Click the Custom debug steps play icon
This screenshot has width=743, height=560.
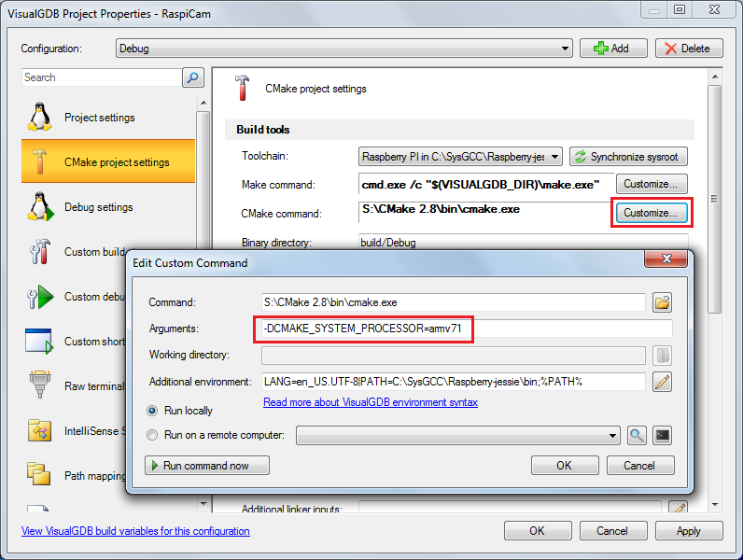coord(40,297)
